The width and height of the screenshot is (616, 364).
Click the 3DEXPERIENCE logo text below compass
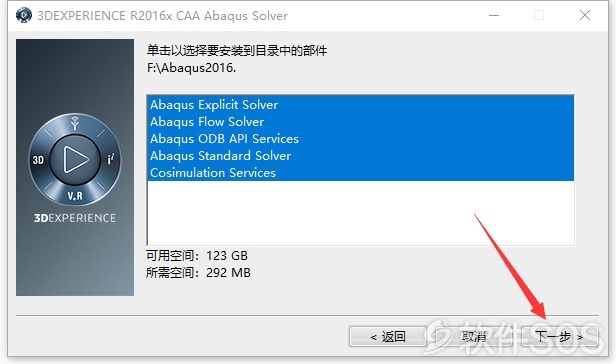tap(75, 218)
